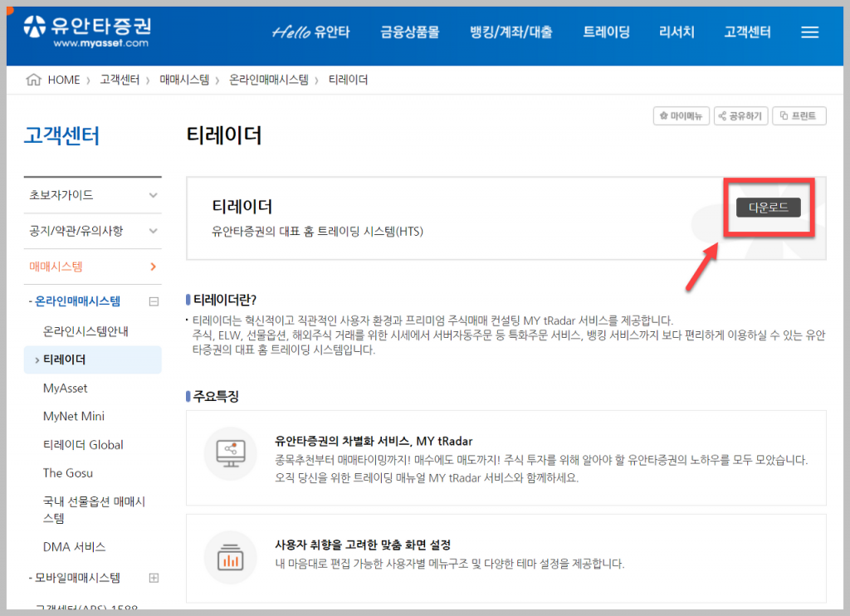Open the 고객센터 top menu
The width and height of the screenshot is (850, 616).
point(747,32)
